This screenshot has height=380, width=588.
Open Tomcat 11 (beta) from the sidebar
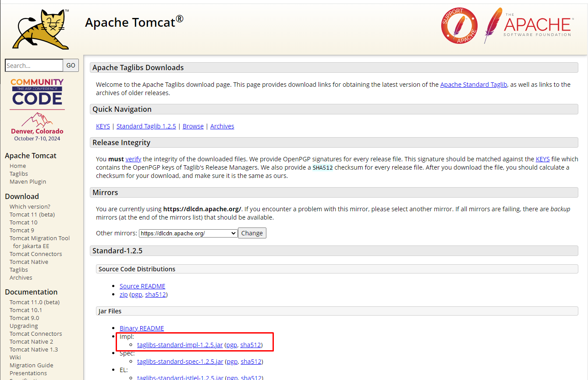(32, 214)
